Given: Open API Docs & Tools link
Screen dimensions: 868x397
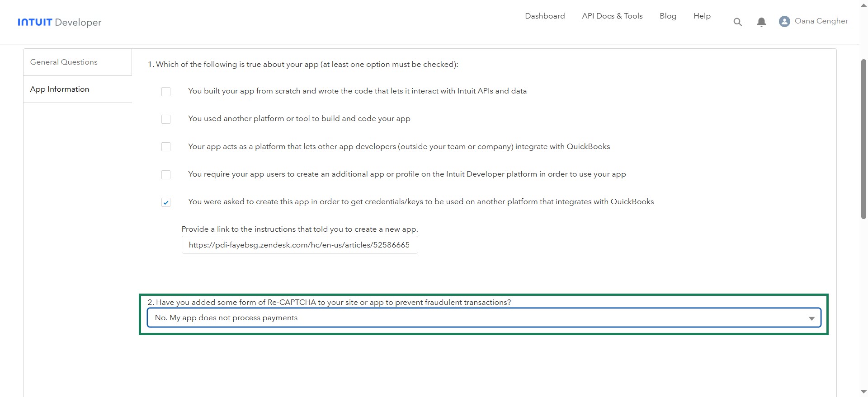Looking at the screenshot, I should (x=612, y=16).
